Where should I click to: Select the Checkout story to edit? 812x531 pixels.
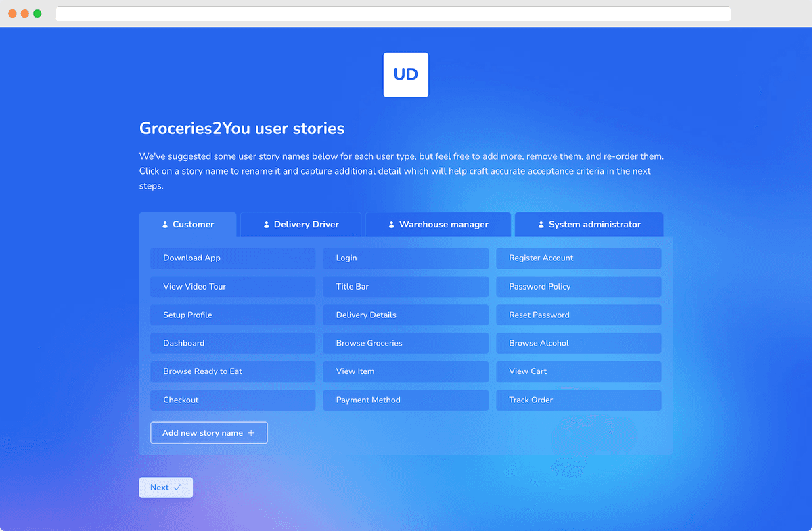232,400
